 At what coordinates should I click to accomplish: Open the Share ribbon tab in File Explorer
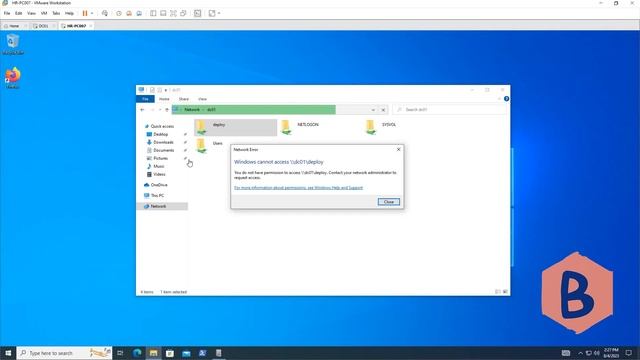tap(184, 99)
